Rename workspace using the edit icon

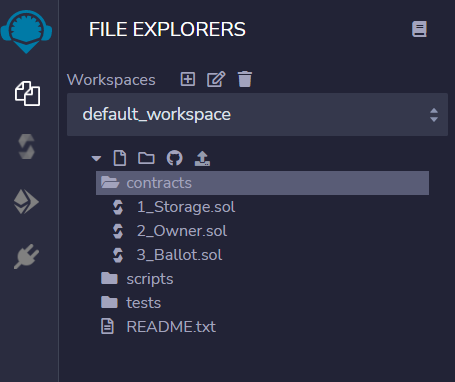(216, 79)
